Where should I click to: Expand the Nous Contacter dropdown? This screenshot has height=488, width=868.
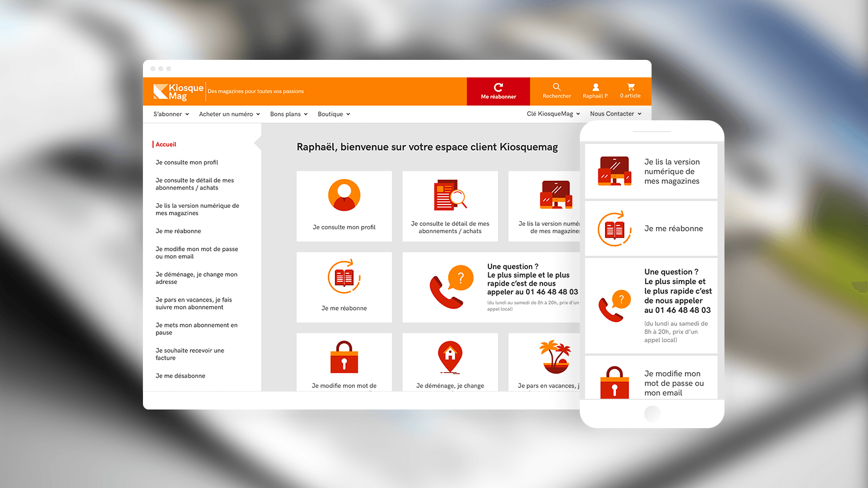(x=616, y=114)
